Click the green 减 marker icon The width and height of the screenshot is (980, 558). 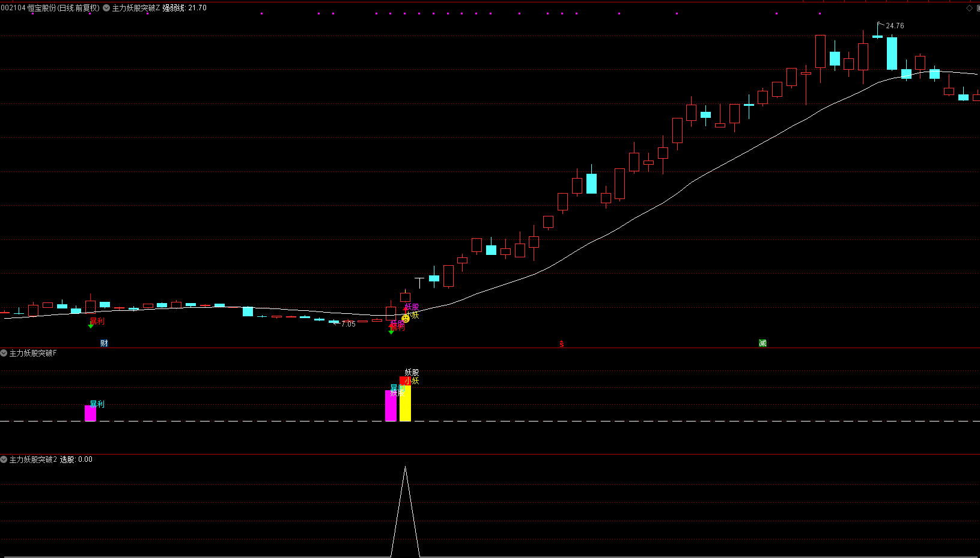(762, 343)
